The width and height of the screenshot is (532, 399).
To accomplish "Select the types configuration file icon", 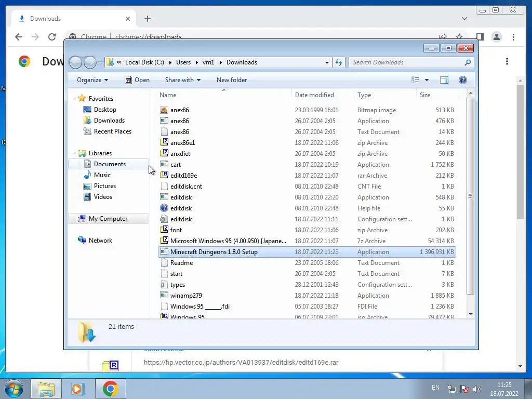I will coord(164,284).
